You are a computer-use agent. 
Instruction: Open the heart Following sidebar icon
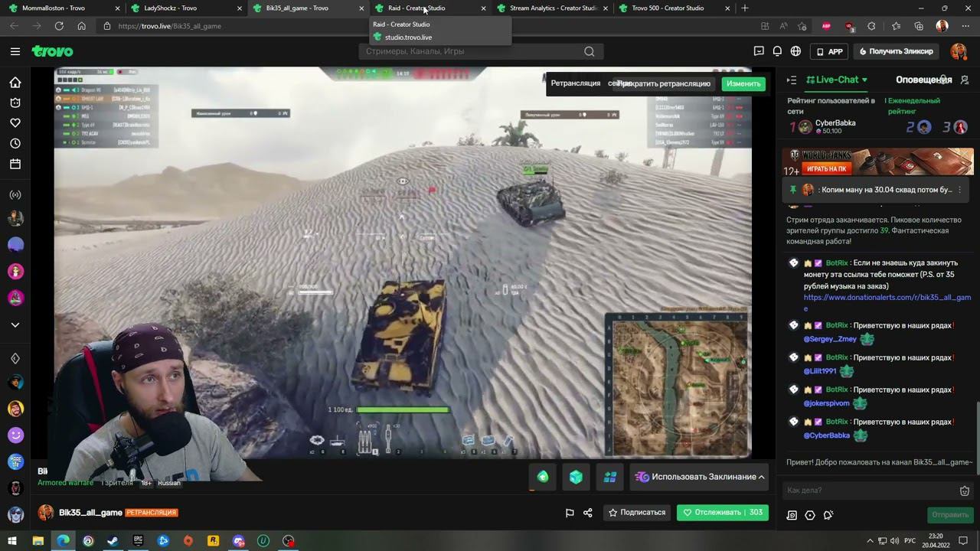(x=15, y=123)
